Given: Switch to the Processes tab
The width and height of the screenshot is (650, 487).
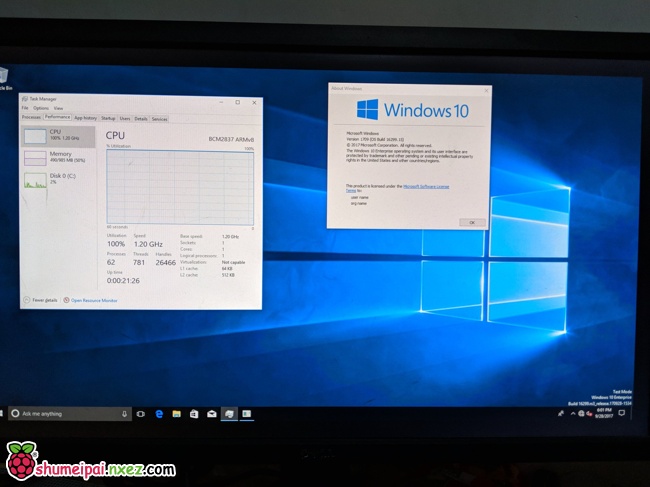Looking at the screenshot, I should pos(32,118).
